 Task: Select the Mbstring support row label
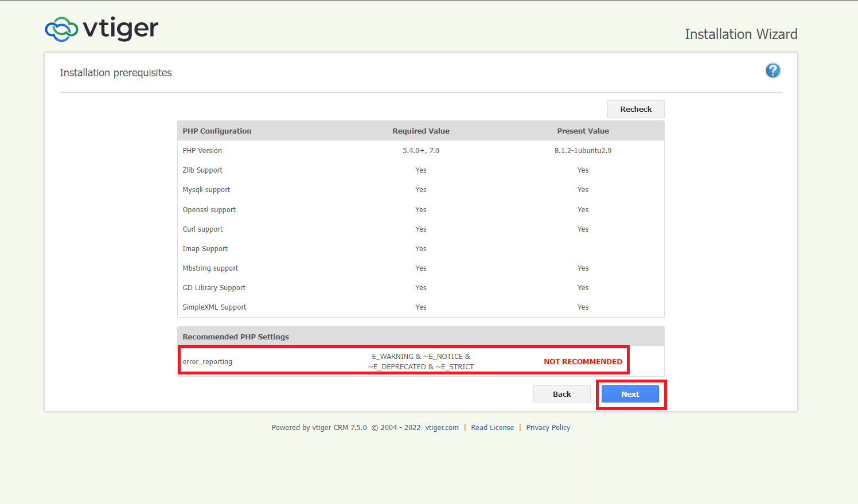point(210,268)
